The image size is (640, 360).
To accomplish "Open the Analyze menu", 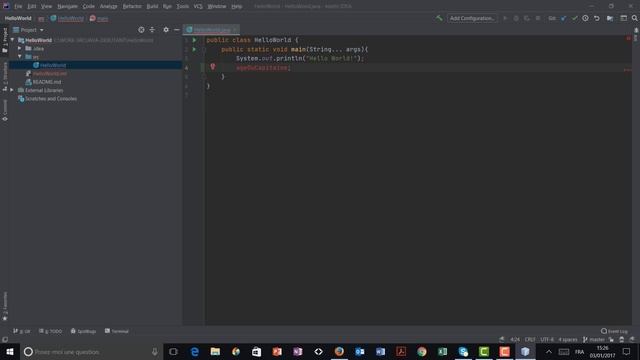I will 109,6.
